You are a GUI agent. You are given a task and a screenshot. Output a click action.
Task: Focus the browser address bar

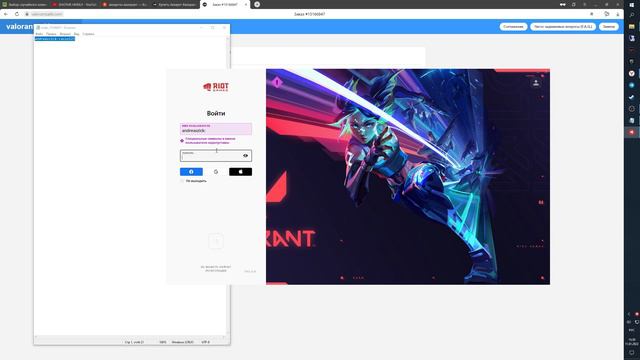pos(309,14)
